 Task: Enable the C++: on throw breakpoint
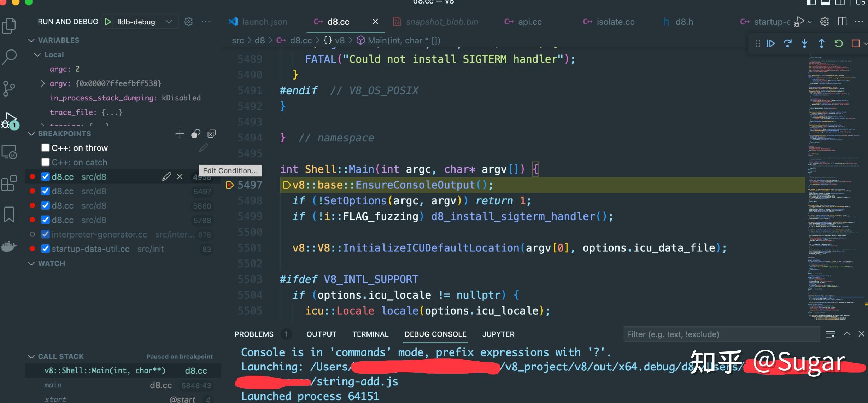pos(45,147)
